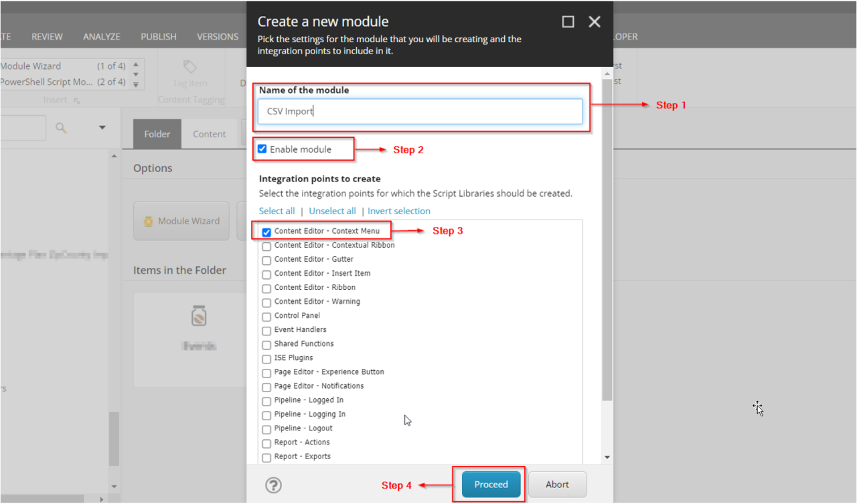Switch to the Content tab

tap(209, 133)
